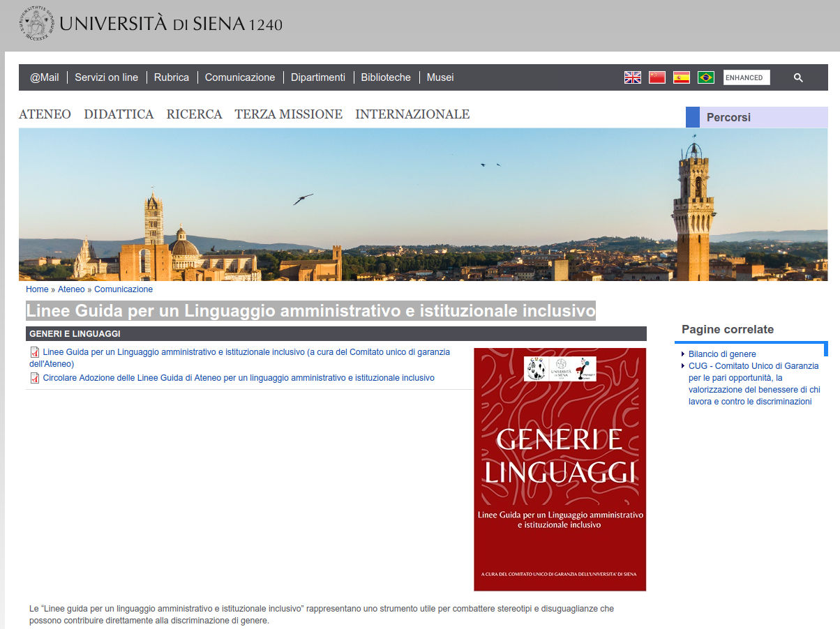The height and width of the screenshot is (629, 840).
Task: Click @Mail in the top bar
Action: (44, 77)
